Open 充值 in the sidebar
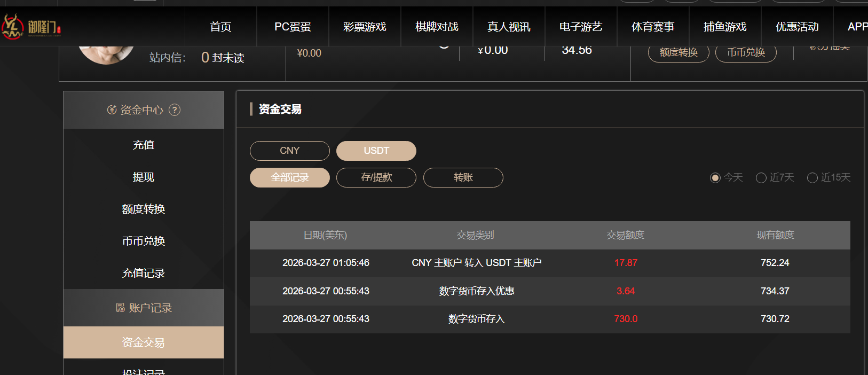Viewport: 868px width, 375px height. point(144,145)
